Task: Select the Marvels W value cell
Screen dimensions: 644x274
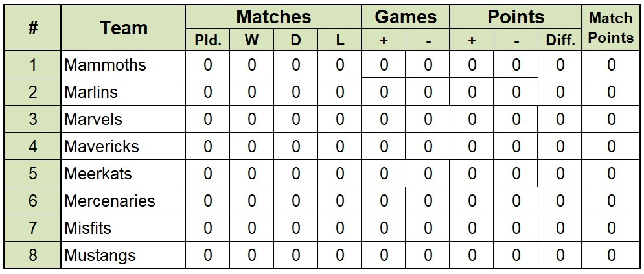Action: pyautogui.click(x=251, y=119)
